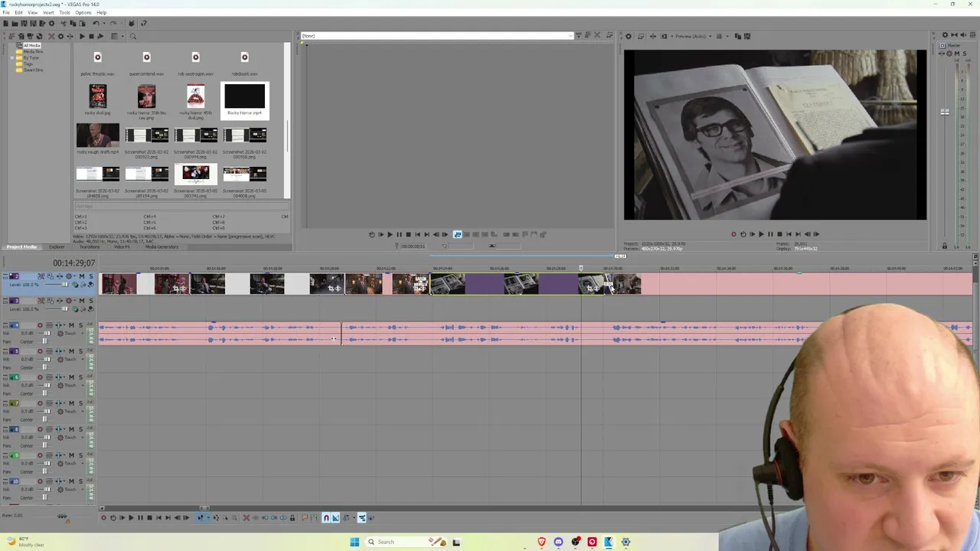The image size is (980, 551).
Task: Switch to the Media Generators tab
Action: pos(162,247)
